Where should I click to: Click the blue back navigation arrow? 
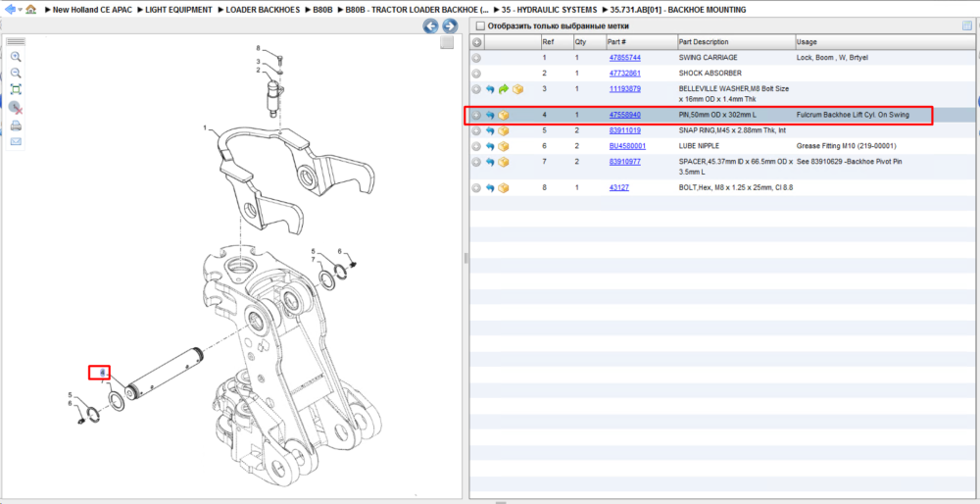pyautogui.click(x=10, y=10)
